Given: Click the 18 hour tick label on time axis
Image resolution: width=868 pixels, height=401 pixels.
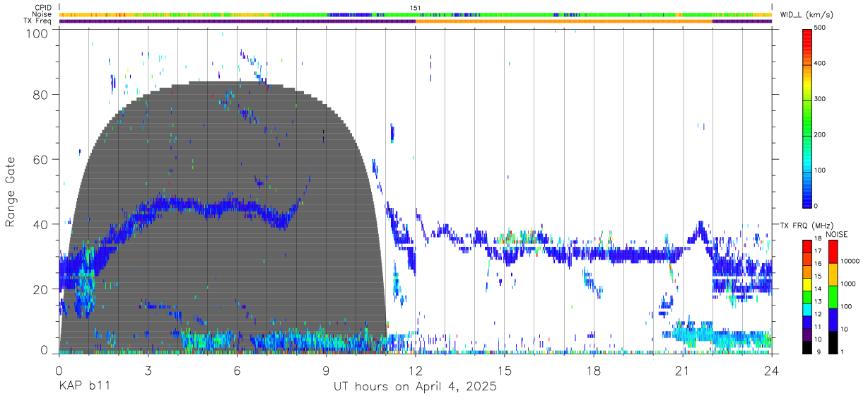Looking at the screenshot, I should coord(594,371).
